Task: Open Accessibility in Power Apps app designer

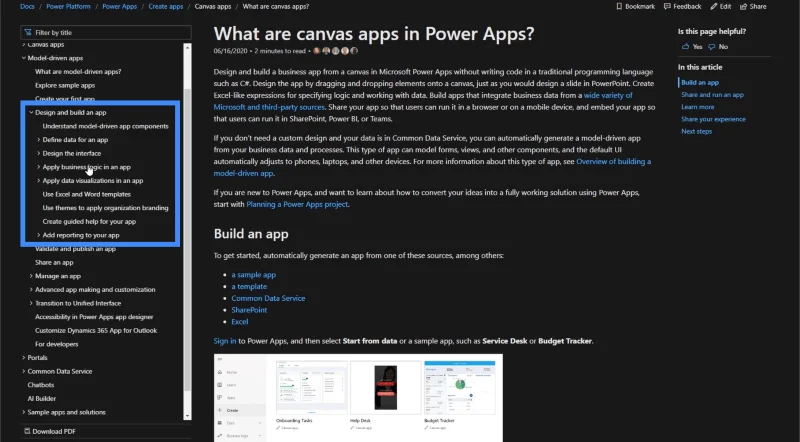Action: tap(94, 317)
